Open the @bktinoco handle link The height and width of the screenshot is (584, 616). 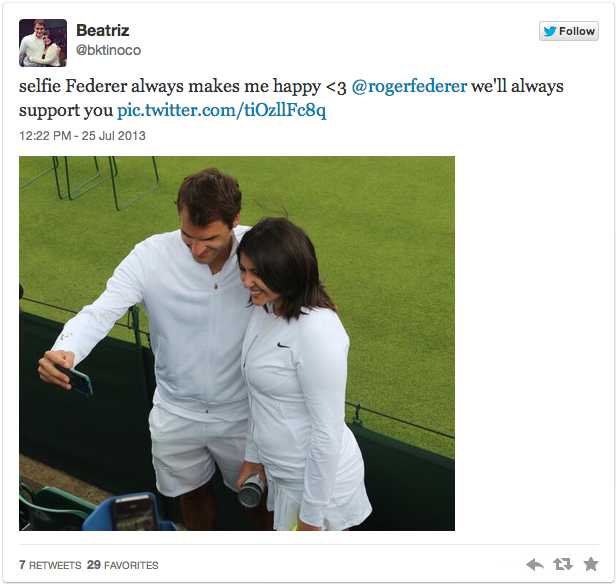108,50
